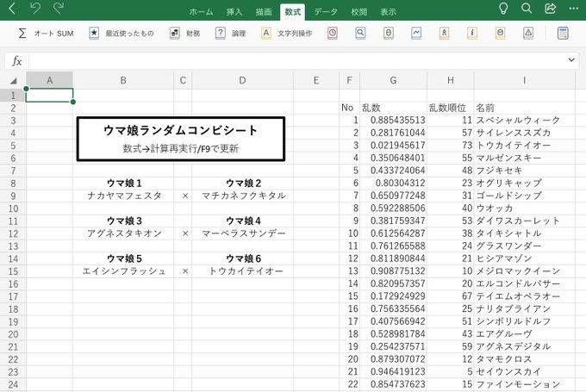Select column B header
The width and height of the screenshot is (586, 392).
(123, 80)
